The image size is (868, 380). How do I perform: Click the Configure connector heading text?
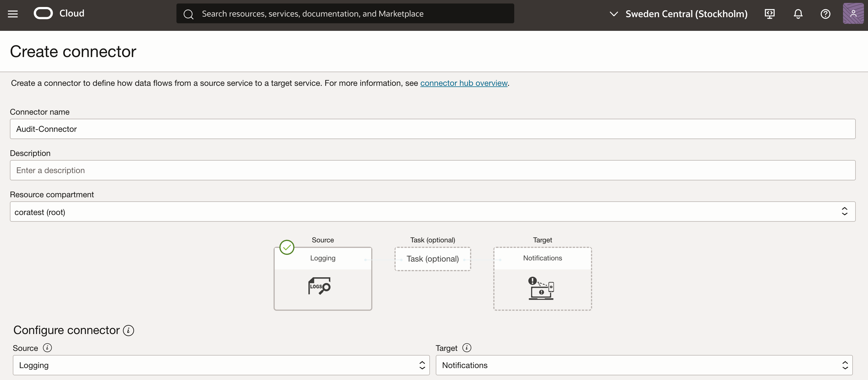[x=66, y=330]
